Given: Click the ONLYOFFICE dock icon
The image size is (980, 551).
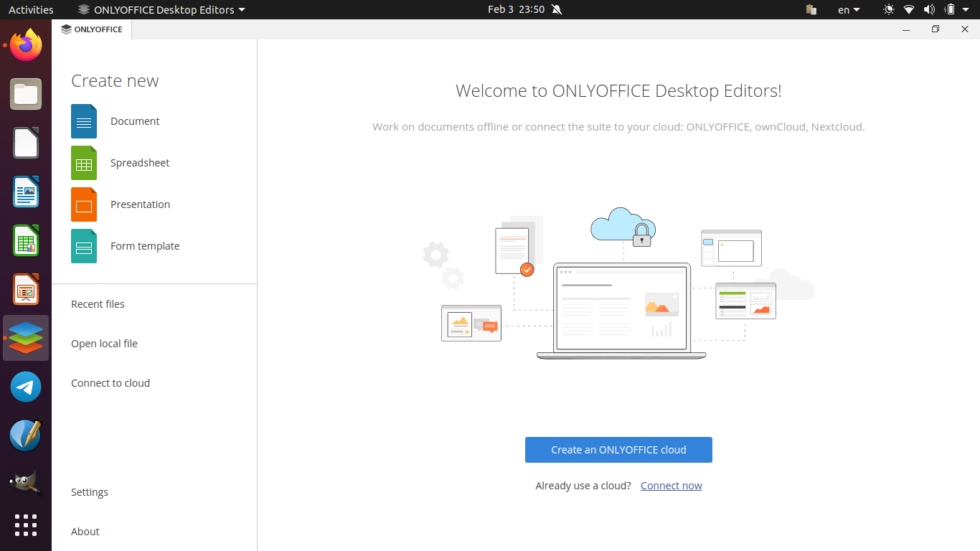Looking at the screenshot, I should [x=26, y=338].
